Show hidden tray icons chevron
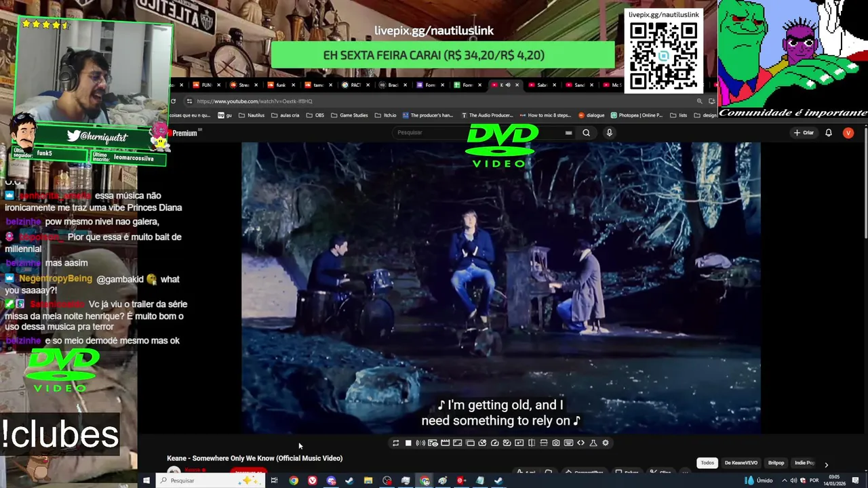This screenshot has height=488, width=868. pos(785,481)
